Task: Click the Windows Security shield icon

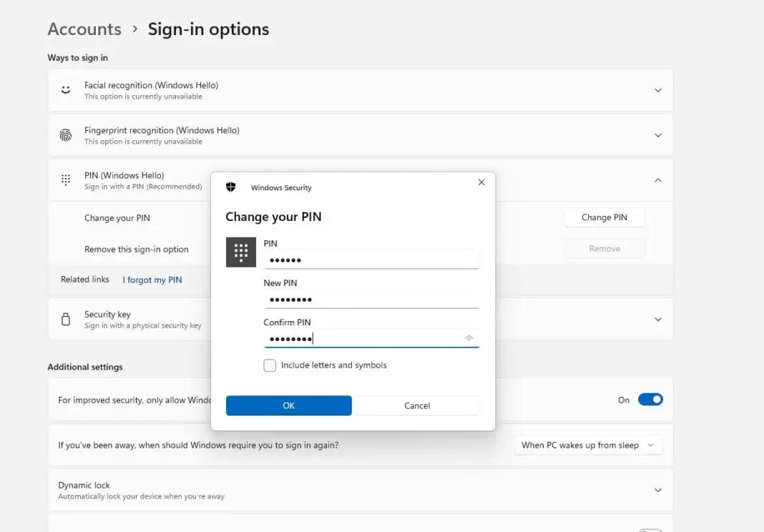Action: pyautogui.click(x=230, y=187)
